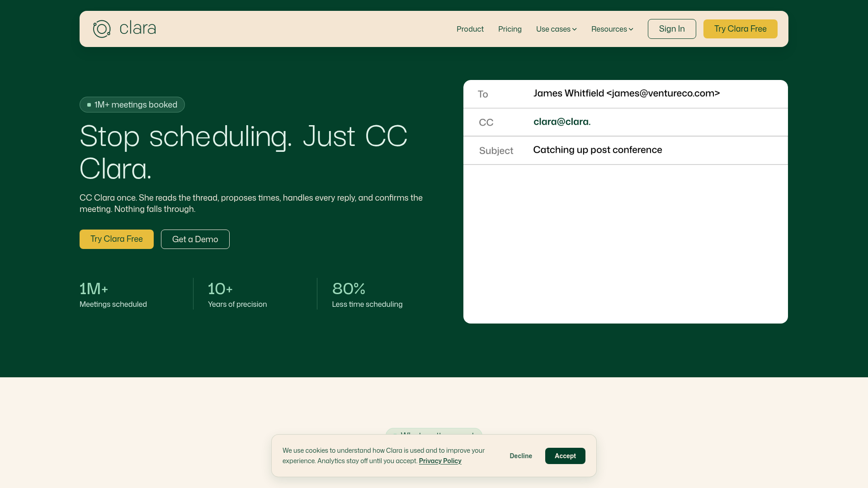
Task: Select the To field recipient James Whitfield
Action: (x=627, y=94)
